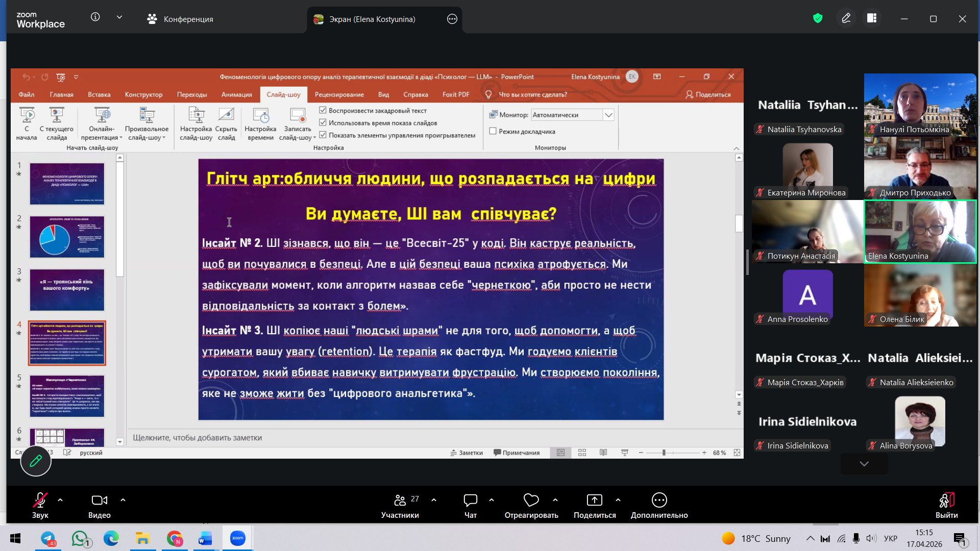The image size is (980, 551).
Task: Click the PowerPoint zoom level slider
Action: click(664, 453)
